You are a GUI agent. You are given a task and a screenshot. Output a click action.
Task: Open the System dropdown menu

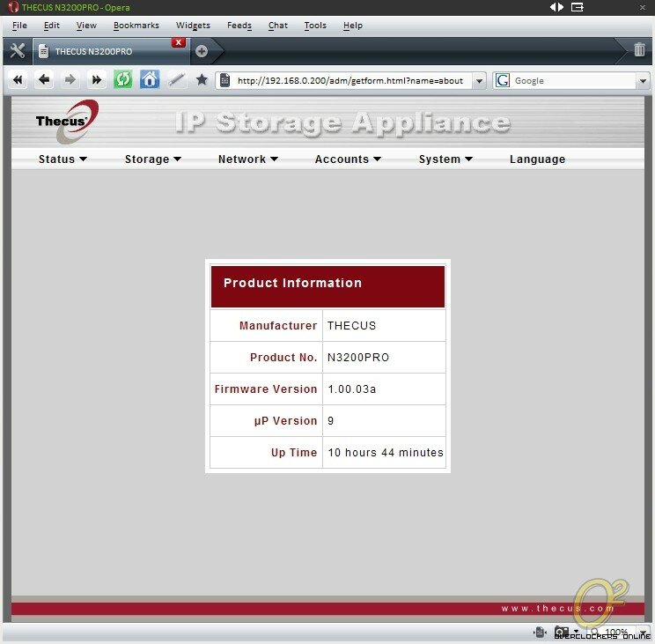[445, 159]
